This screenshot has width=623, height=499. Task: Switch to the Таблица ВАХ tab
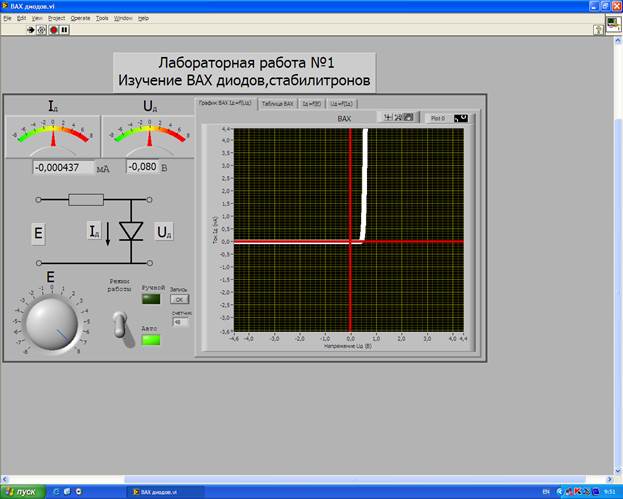(277, 104)
